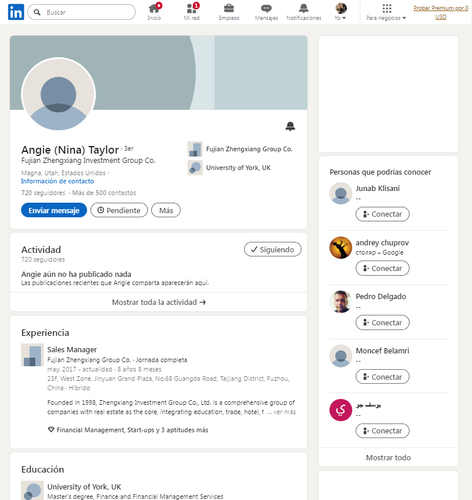Open Pedro Delgado's profile photo
The height and width of the screenshot is (500, 472).
(341, 302)
